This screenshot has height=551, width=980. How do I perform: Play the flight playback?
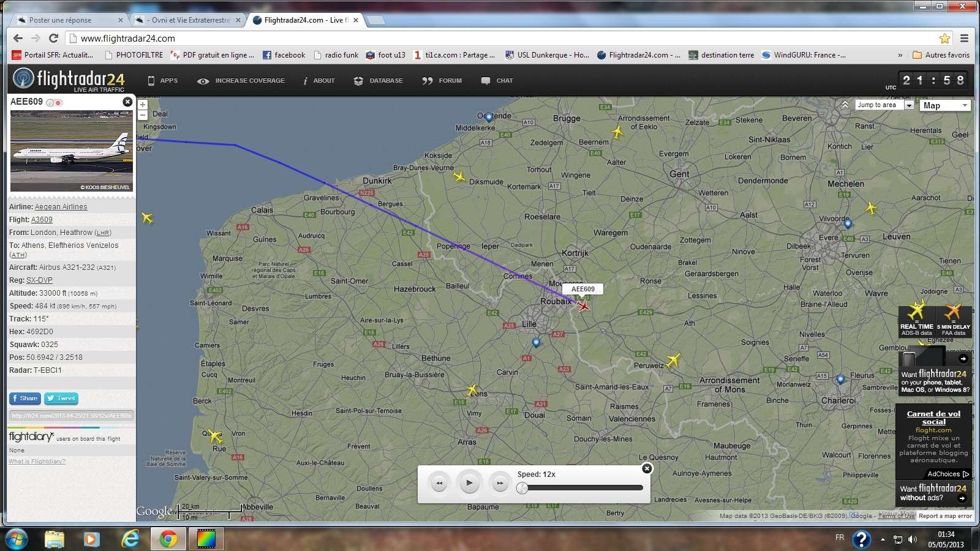[469, 483]
